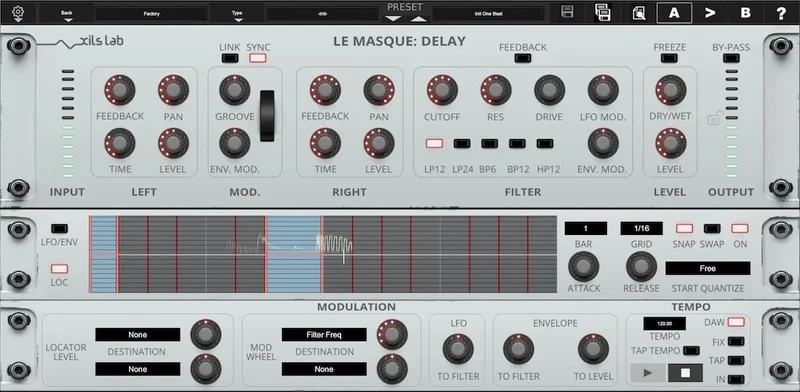Click the DRY/WET knob
This screenshot has width=800, height=392.
[670, 90]
